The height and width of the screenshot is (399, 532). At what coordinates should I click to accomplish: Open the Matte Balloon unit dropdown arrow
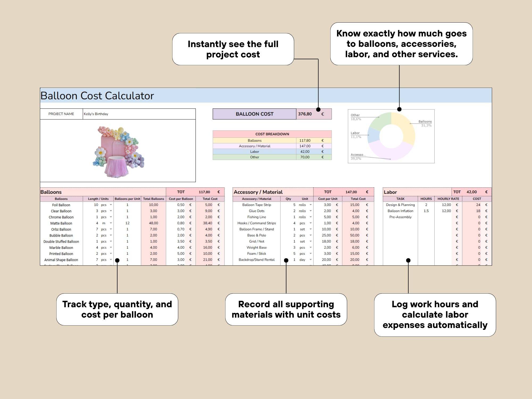click(111, 223)
